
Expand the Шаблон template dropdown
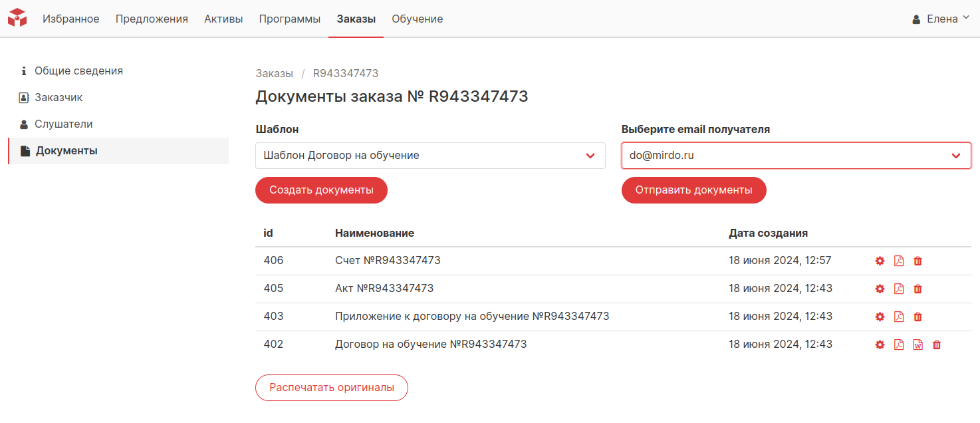(429, 156)
